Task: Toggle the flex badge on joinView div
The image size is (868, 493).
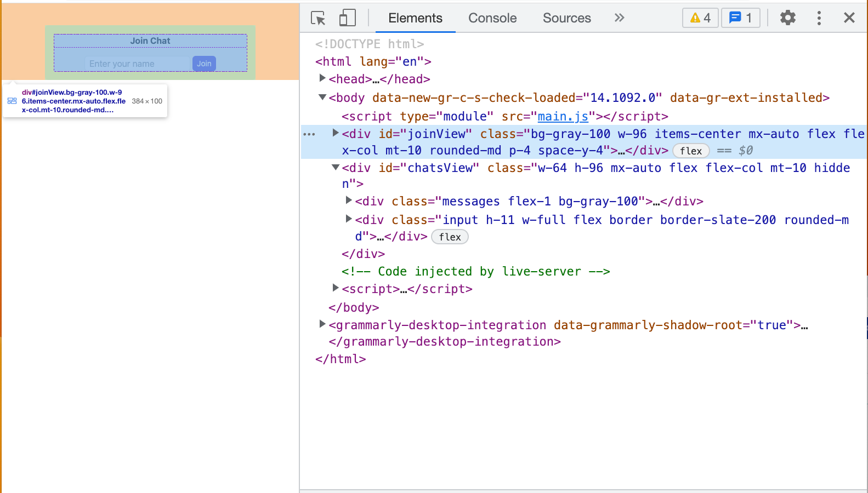Action: coord(691,151)
